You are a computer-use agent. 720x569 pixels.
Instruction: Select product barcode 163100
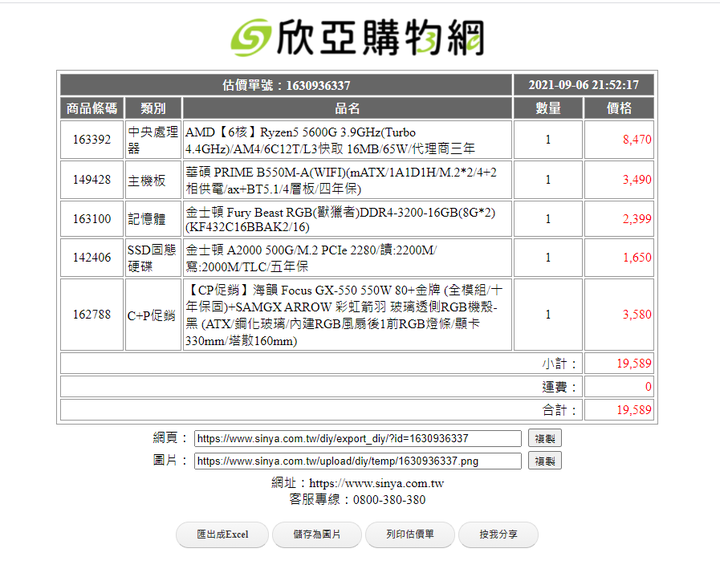tap(92, 219)
